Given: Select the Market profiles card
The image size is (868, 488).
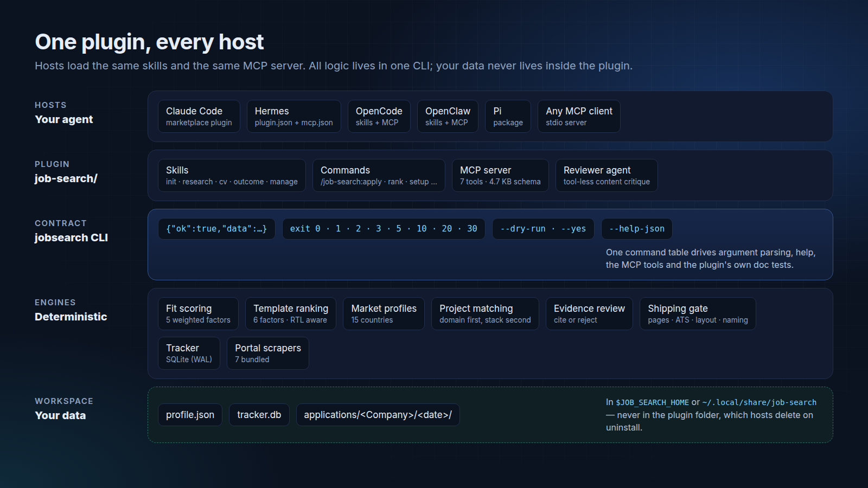Looking at the screenshot, I should click(x=384, y=313).
